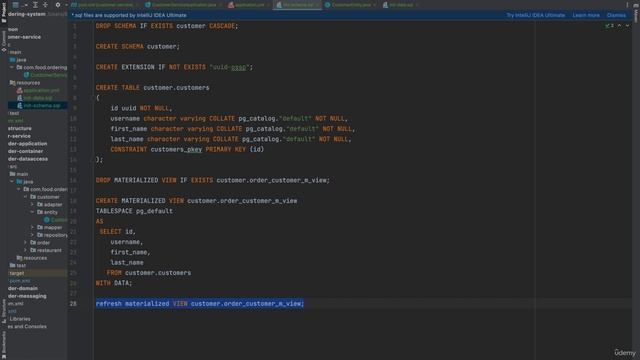This screenshot has height=360, width=640.
Task: Expand the repository package node
Action: click(32, 235)
